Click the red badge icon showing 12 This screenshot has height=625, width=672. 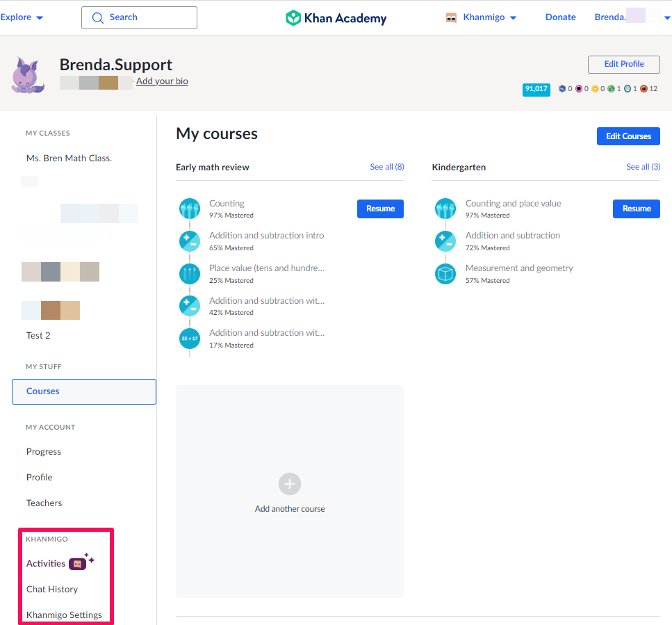click(x=644, y=89)
